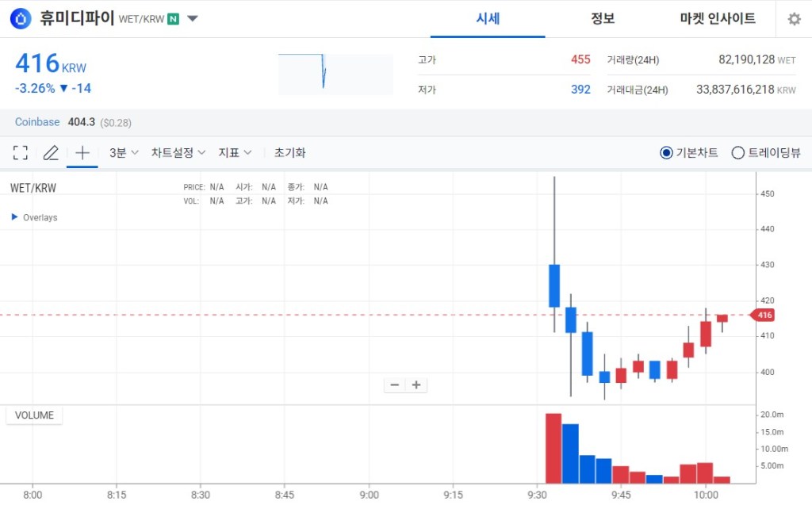Open the 마켓 인사이트 tab

coord(716,19)
